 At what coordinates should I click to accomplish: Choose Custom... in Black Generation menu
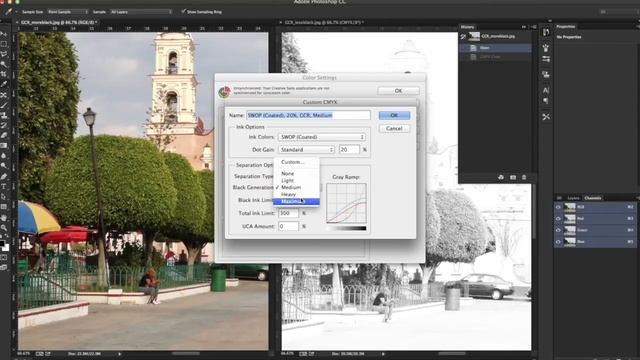point(296,162)
